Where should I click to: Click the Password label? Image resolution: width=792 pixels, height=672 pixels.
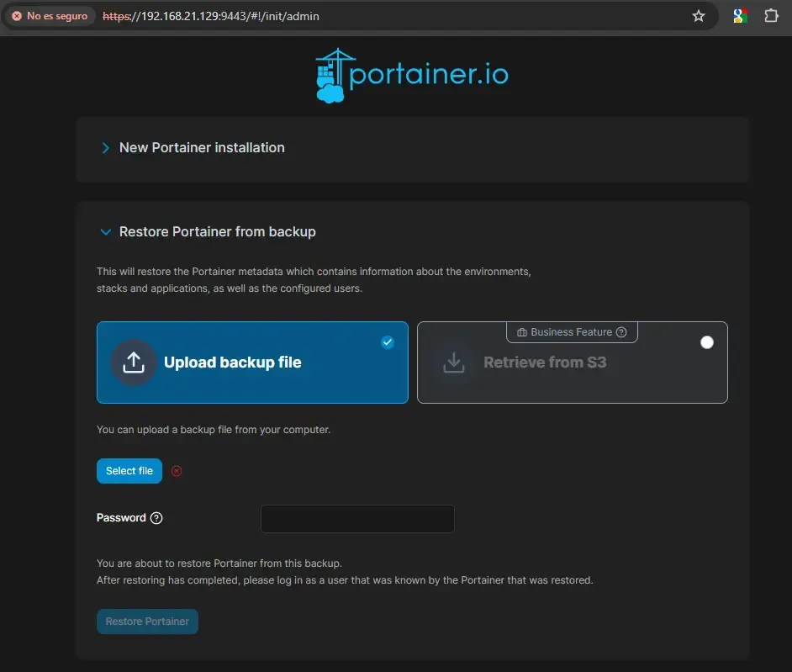(x=121, y=518)
